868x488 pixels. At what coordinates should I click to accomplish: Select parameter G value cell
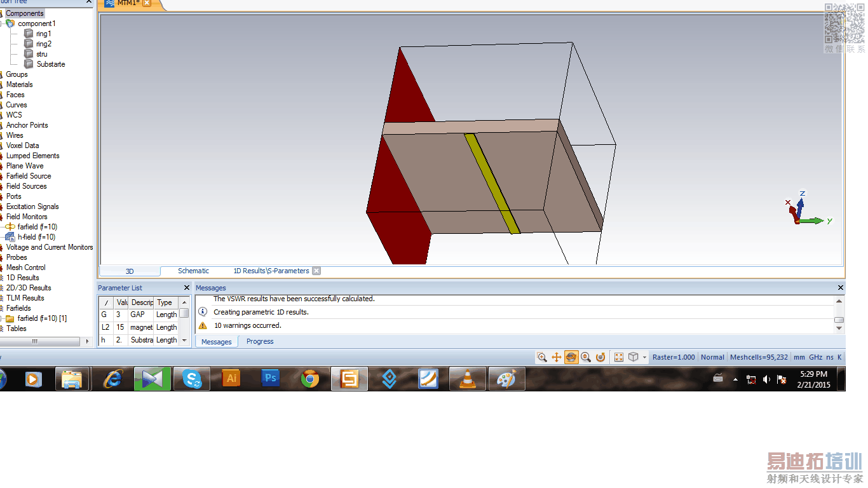pyautogui.click(x=121, y=315)
